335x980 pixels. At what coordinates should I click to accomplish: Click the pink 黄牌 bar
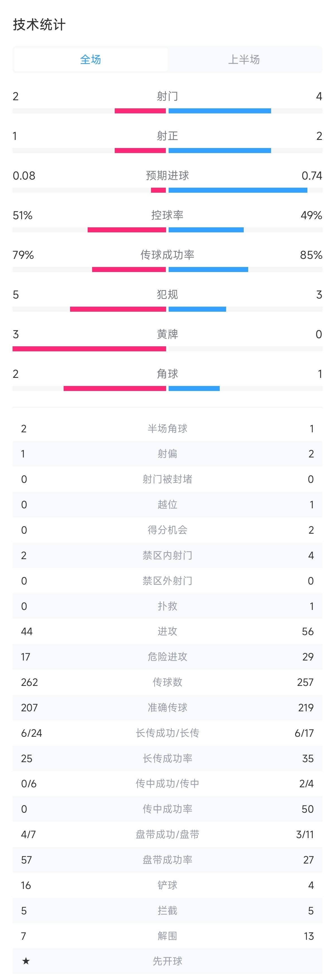(89, 349)
